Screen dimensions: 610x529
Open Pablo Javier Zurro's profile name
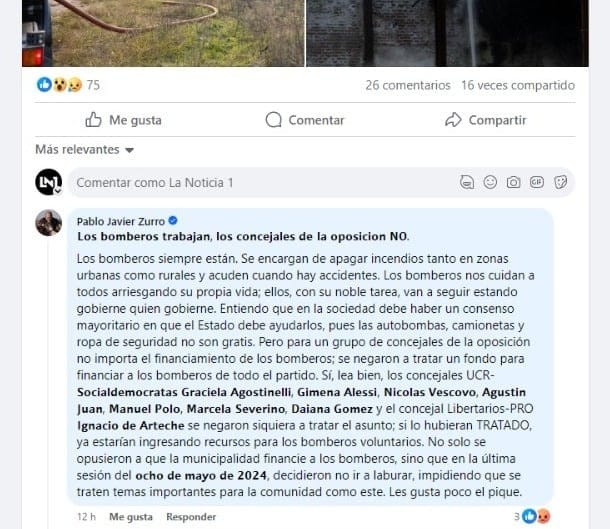click(x=121, y=222)
